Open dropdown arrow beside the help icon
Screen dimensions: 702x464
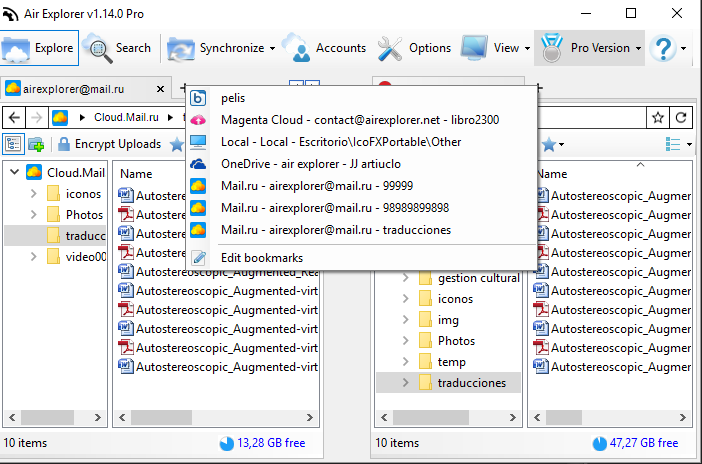pos(684,48)
